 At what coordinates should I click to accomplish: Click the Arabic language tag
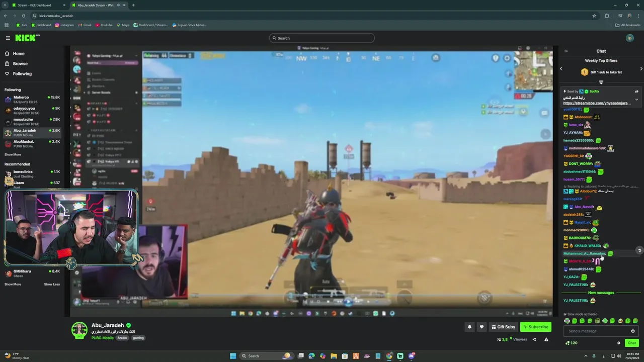(x=122, y=338)
